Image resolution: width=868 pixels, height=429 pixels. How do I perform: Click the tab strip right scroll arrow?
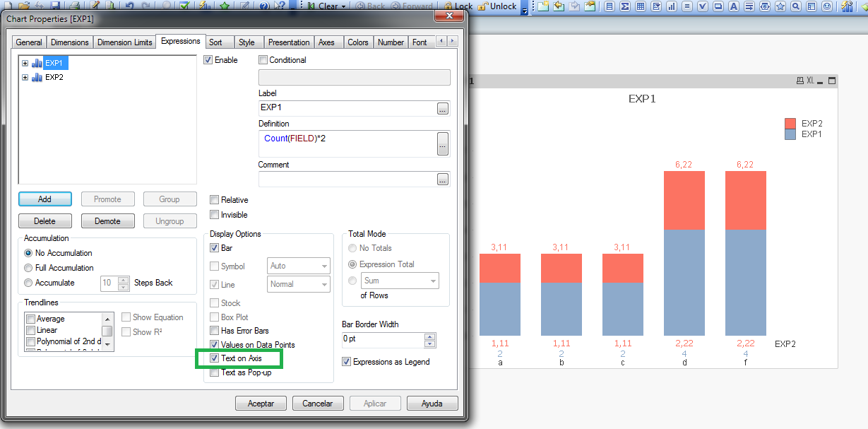pos(453,42)
